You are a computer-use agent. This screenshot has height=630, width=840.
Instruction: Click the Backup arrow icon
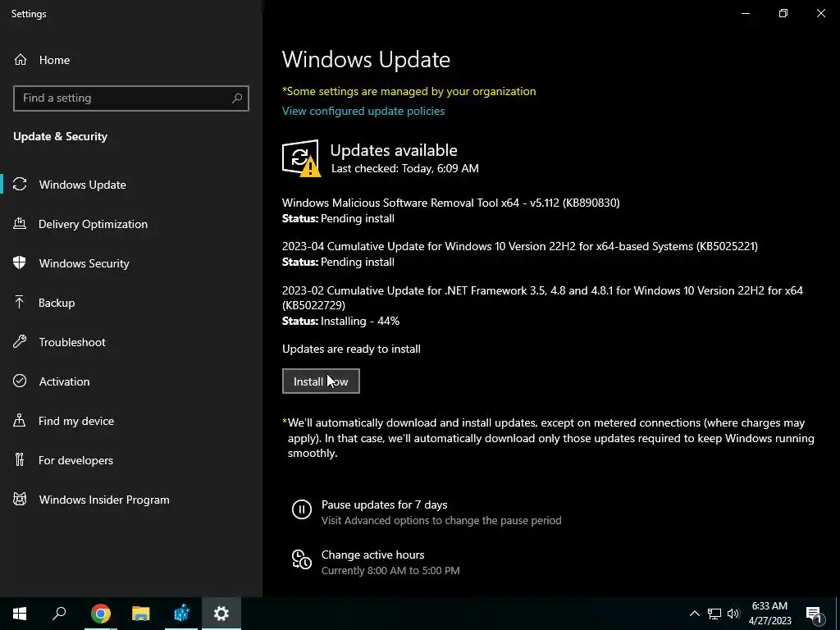[x=20, y=303]
